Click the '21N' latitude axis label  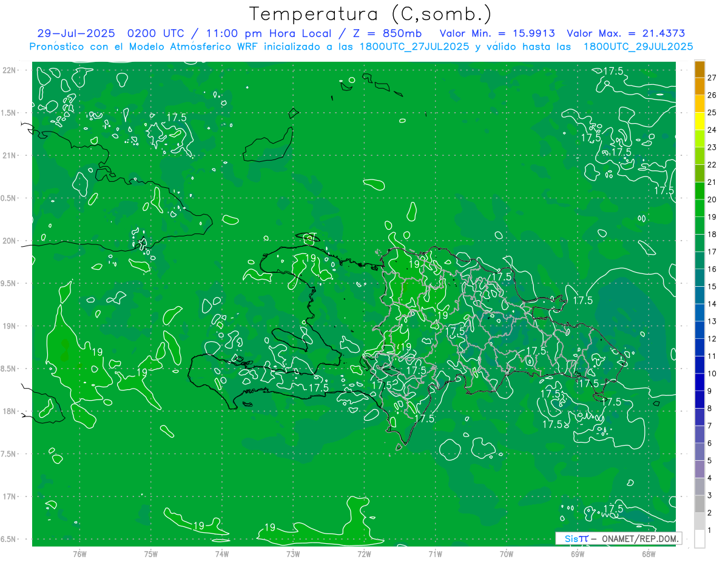tap(9, 155)
